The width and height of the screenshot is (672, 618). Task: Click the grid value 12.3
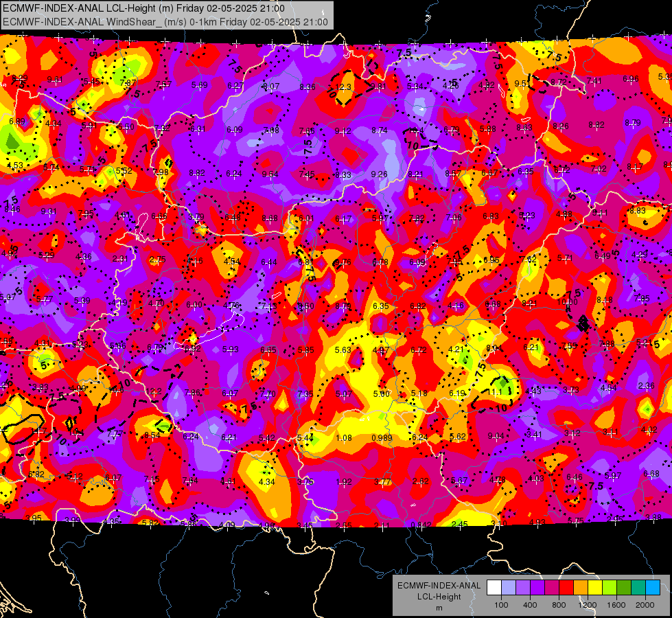[x=343, y=87]
